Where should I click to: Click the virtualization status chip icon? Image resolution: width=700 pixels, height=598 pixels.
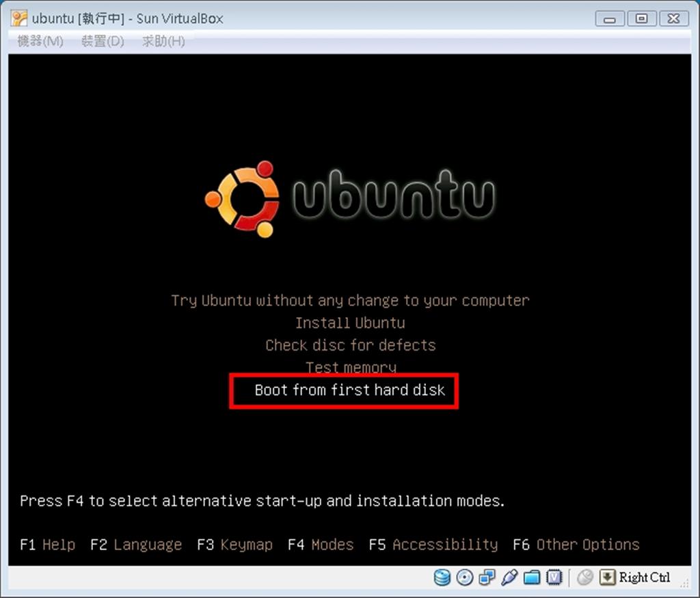coord(554,577)
